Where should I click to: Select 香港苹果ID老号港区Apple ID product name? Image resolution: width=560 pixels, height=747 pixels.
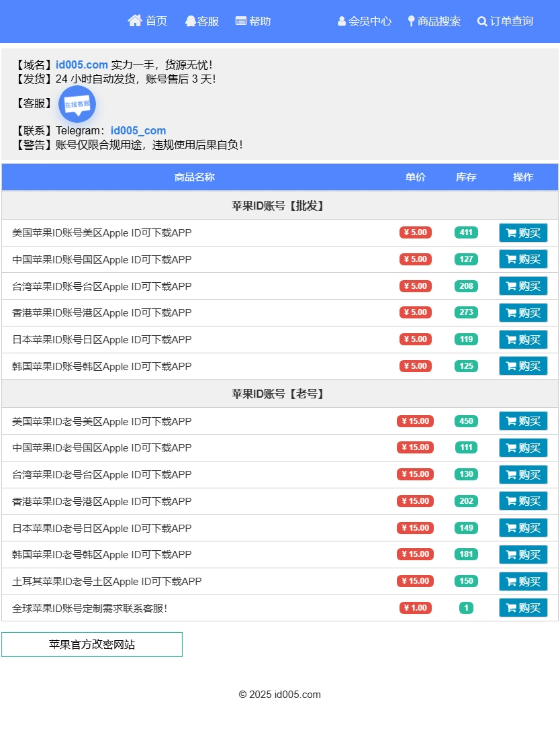(101, 502)
